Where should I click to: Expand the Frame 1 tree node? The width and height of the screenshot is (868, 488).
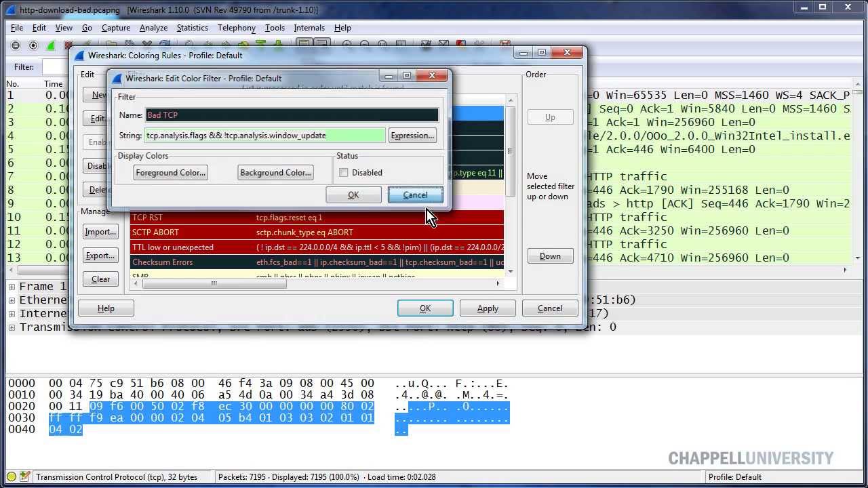(x=12, y=287)
